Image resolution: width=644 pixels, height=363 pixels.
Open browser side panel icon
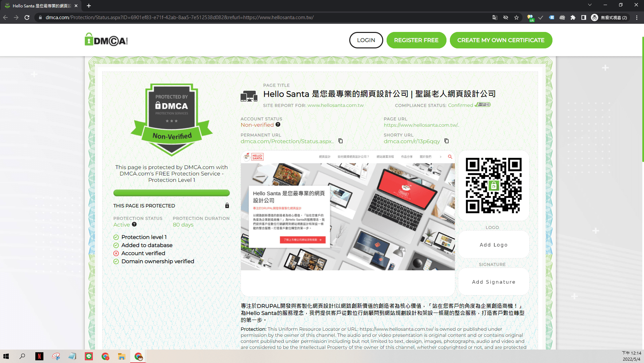584,17
